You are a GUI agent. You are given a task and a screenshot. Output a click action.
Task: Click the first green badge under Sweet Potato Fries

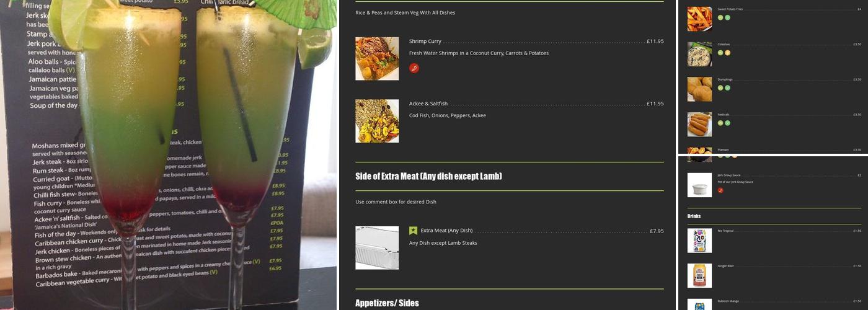[720, 17]
